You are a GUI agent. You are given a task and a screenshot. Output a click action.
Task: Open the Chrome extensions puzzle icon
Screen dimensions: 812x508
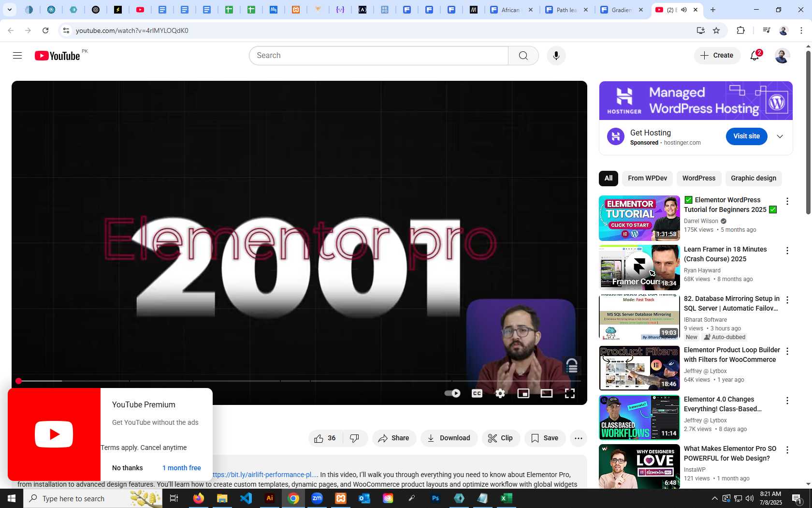point(740,30)
